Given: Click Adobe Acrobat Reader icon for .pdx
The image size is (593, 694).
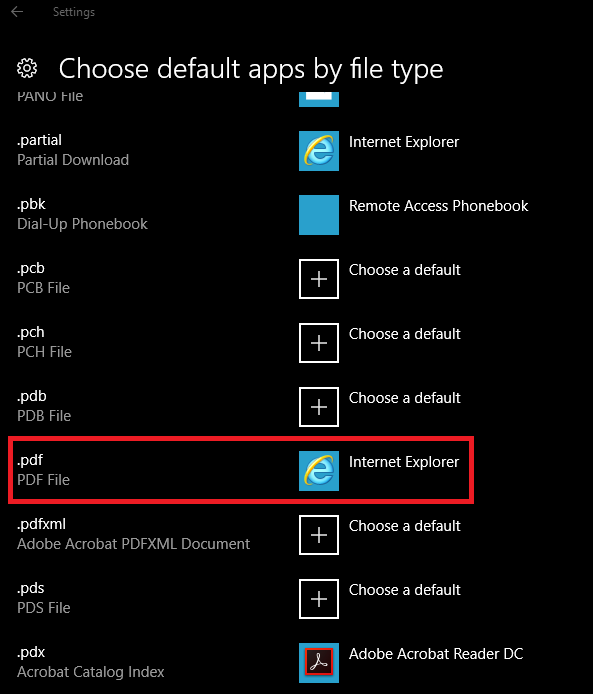Looking at the screenshot, I should click(x=319, y=663).
